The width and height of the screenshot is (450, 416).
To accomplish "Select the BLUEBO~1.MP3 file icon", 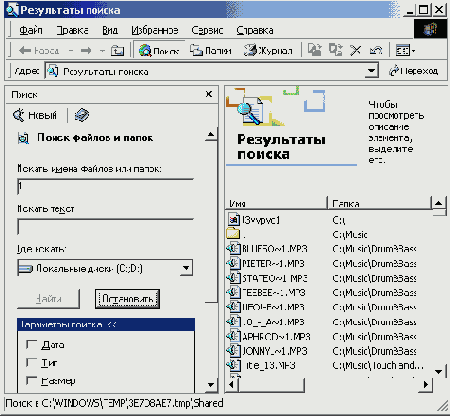I will (233, 249).
